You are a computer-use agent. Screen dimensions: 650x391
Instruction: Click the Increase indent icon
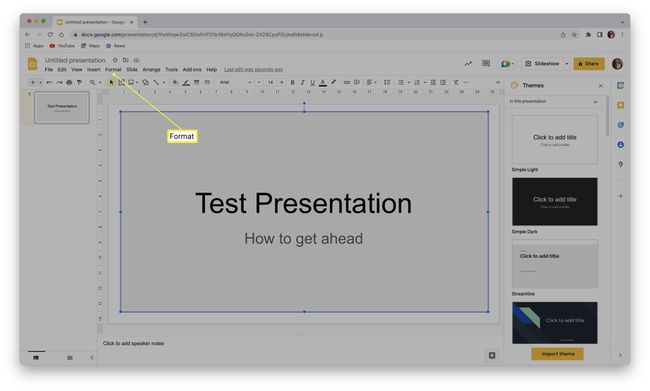tap(443, 83)
